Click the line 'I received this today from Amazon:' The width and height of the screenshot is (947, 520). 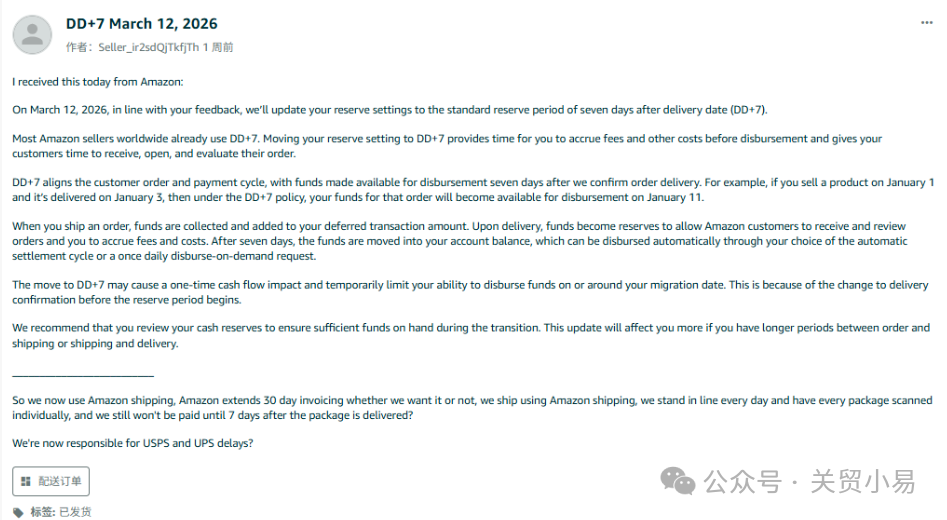98,81
